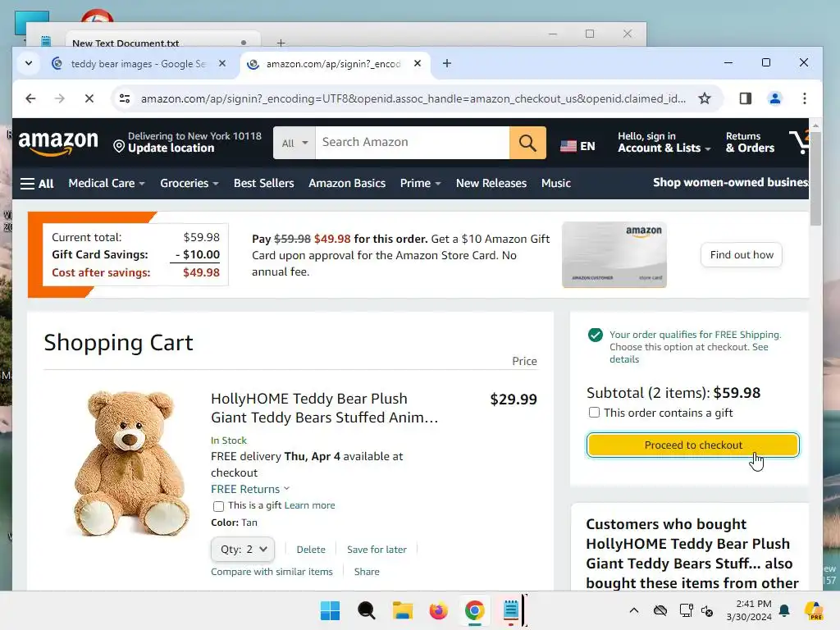Open New Releases navigation item
This screenshot has width=840, height=630.
coord(491,183)
